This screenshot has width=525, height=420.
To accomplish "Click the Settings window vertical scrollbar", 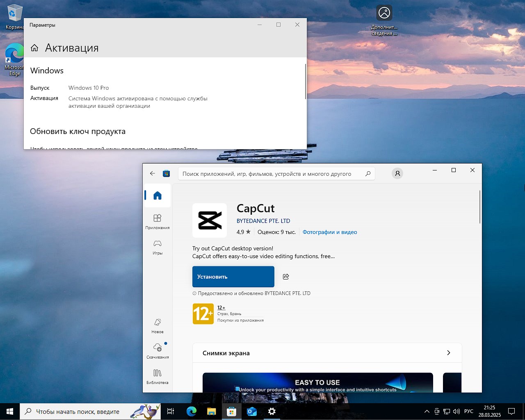I will click(x=306, y=81).
